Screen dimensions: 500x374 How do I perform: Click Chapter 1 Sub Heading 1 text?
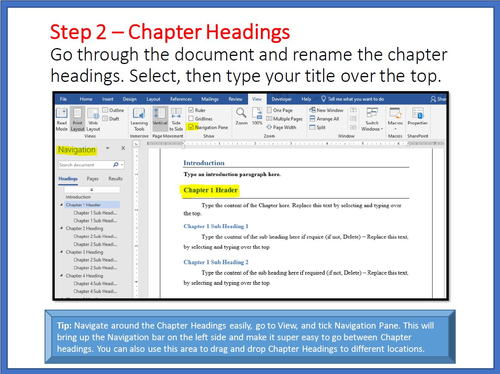(x=216, y=226)
